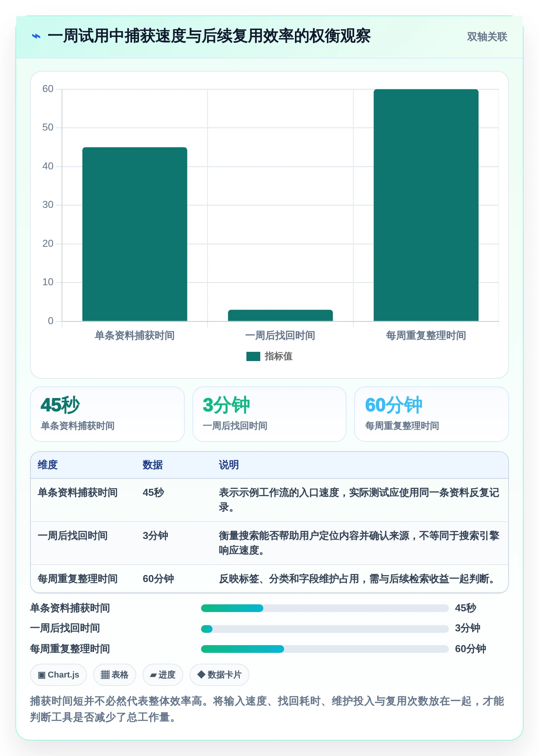Click the 一周后找回时间 progress bar
Image resolution: width=539 pixels, height=756 pixels.
(x=325, y=629)
